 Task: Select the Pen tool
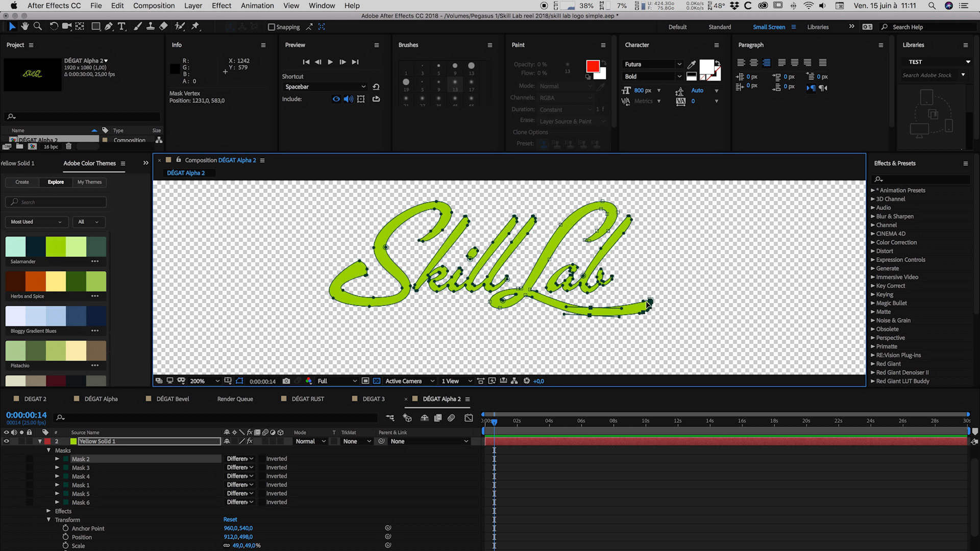[108, 26]
